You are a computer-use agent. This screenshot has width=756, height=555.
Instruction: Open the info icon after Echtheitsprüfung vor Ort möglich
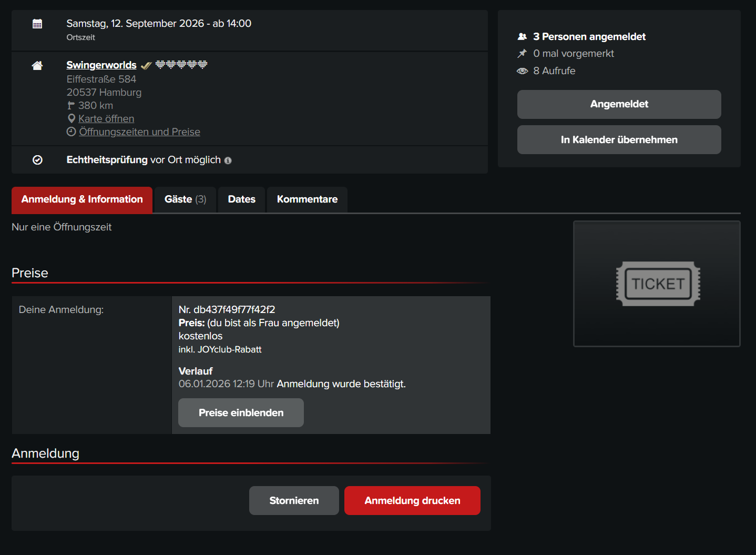pos(228,160)
